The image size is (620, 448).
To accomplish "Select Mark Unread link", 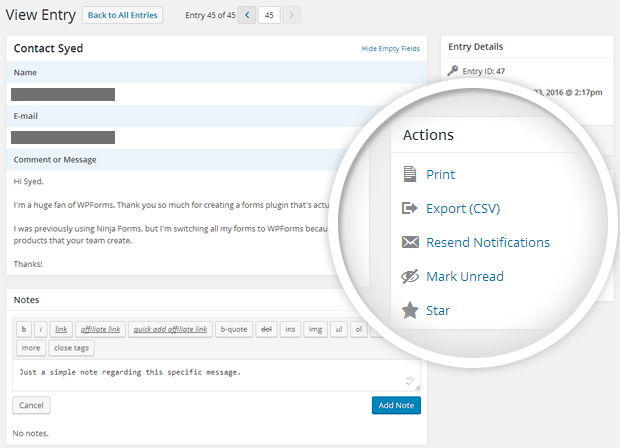I will 465,276.
